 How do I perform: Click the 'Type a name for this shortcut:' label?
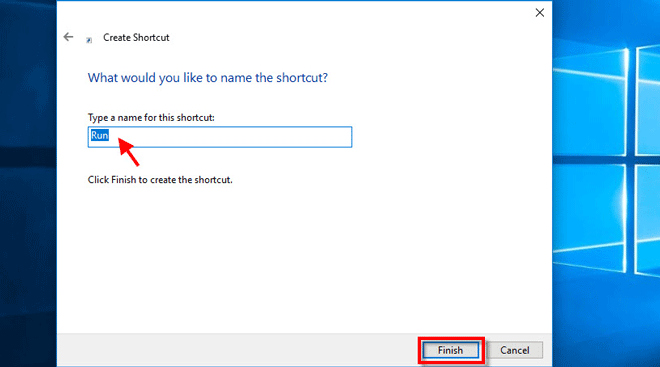[x=151, y=117]
